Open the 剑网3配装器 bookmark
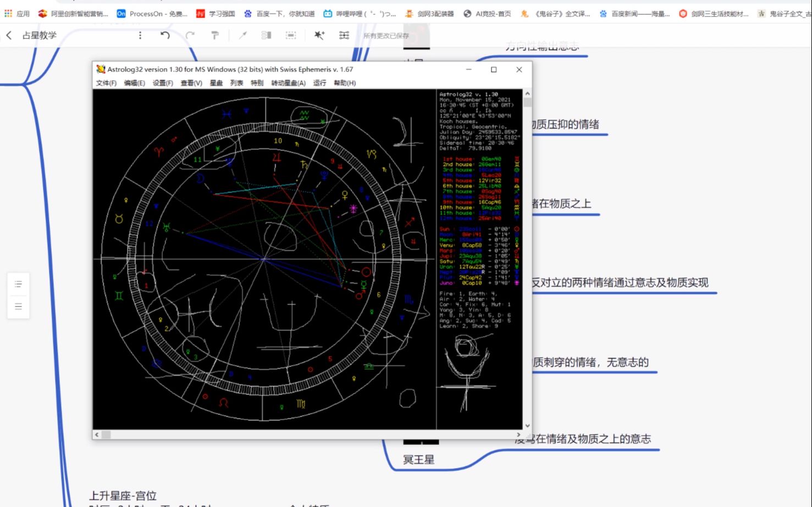The width and height of the screenshot is (812, 507). coord(429,14)
